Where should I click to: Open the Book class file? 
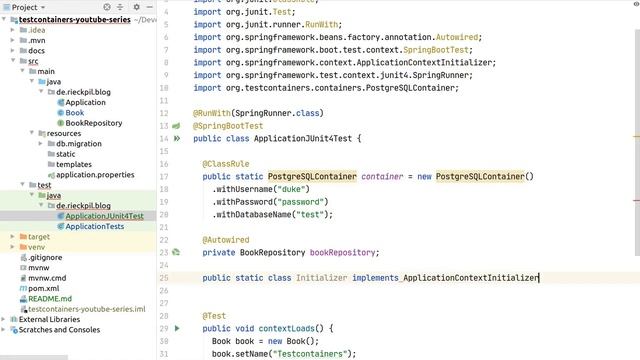74,113
